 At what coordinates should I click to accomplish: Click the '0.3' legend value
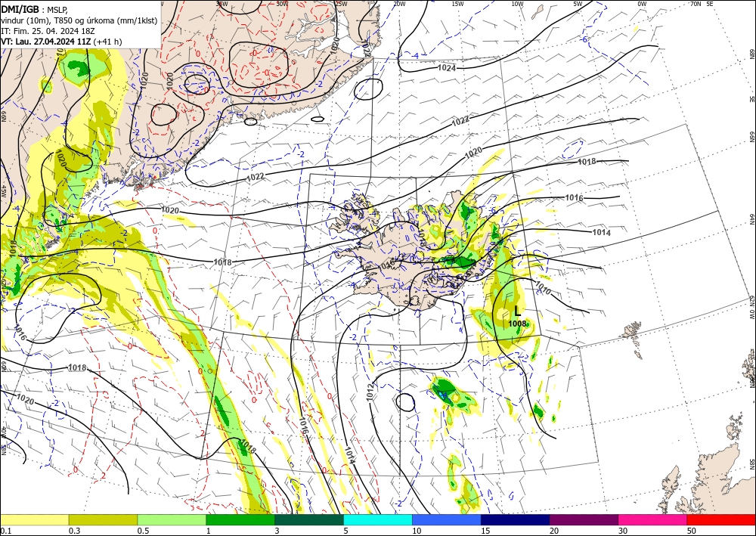[74, 531]
